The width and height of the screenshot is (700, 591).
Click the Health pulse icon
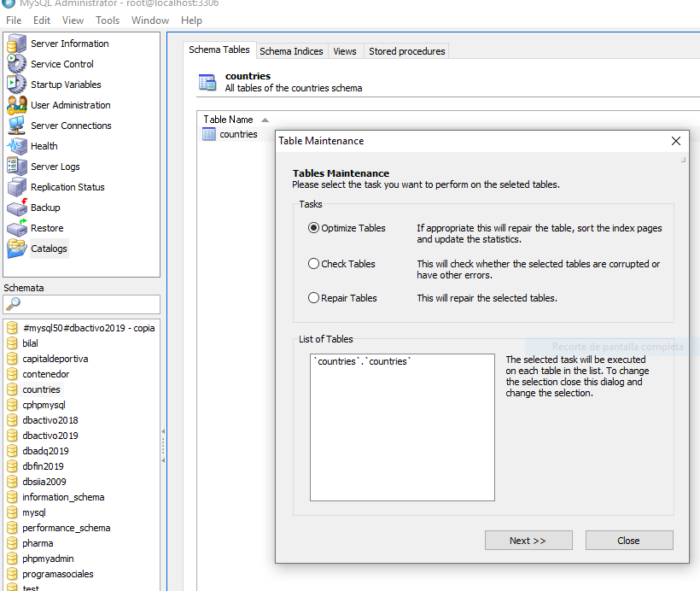click(17, 146)
